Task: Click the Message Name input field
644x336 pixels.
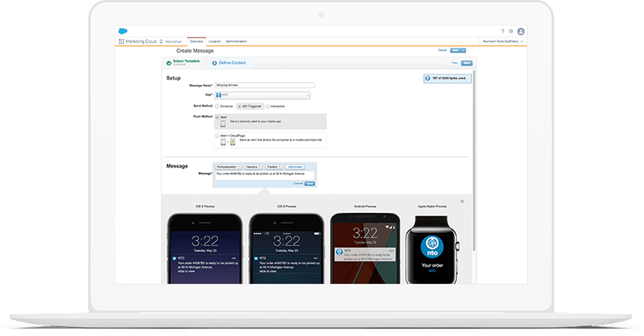Action: (265, 86)
